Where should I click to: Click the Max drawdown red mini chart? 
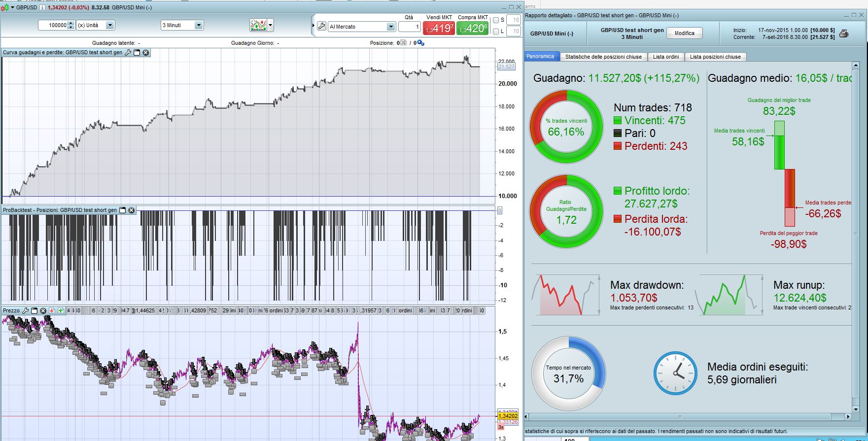(565, 295)
